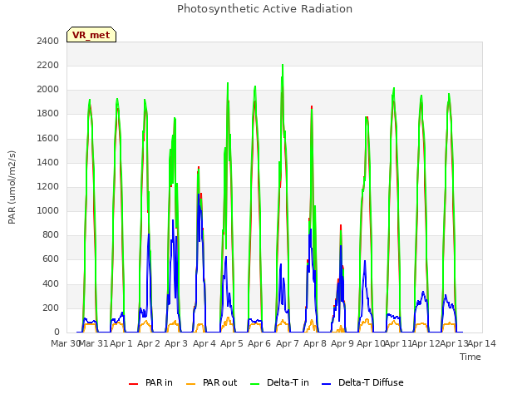Click the red PAR in legend swatch
The image size is (532, 399).
(133, 384)
